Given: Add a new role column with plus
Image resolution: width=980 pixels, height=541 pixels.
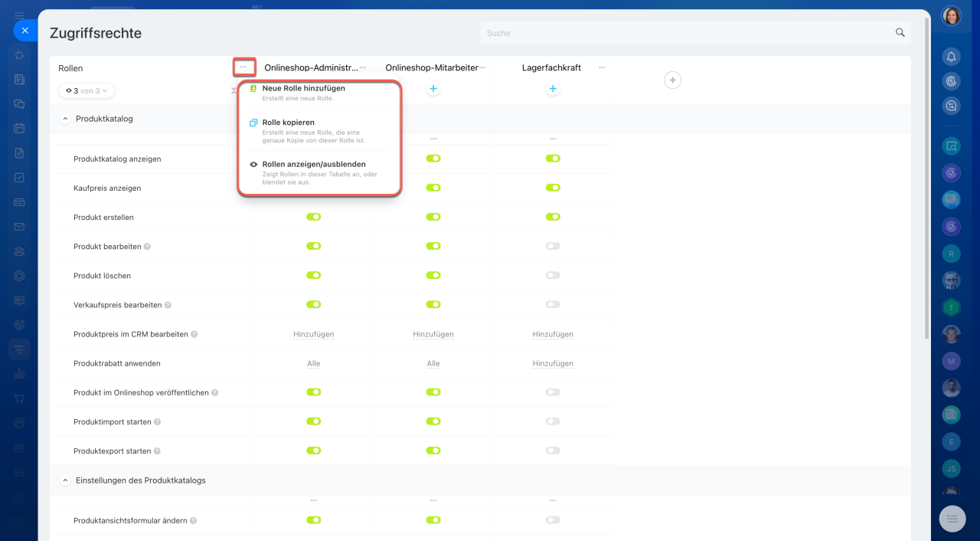Looking at the screenshot, I should pos(672,80).
